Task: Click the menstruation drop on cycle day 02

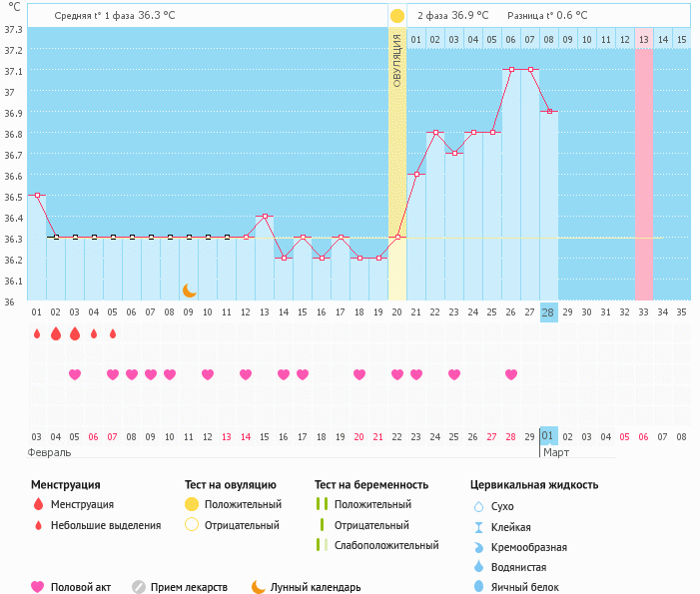Action: tap(56, 333)
